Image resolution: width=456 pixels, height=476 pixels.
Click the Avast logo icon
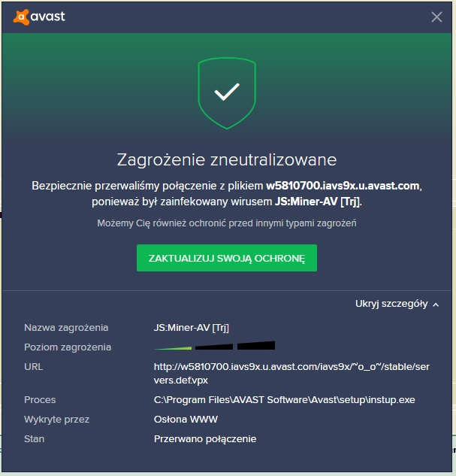point(21,17)
